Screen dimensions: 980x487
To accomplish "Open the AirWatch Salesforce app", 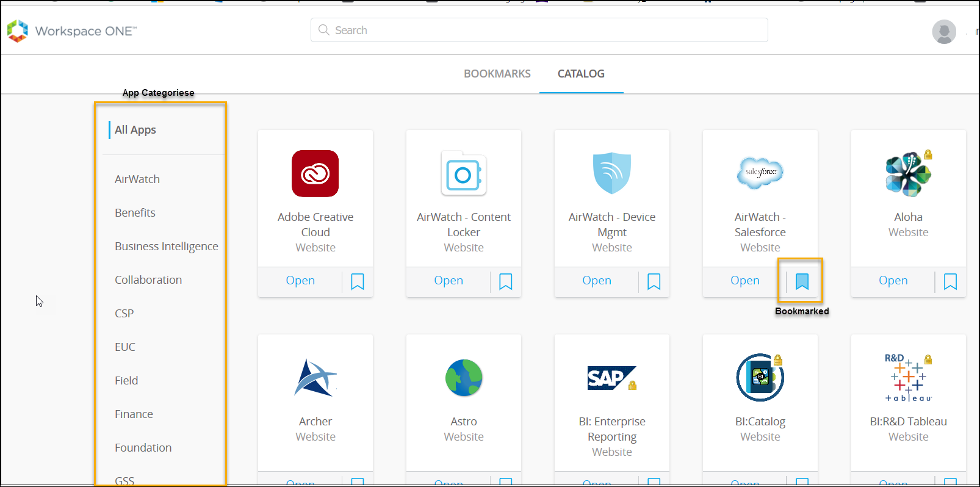I will [x=745, y=281].
